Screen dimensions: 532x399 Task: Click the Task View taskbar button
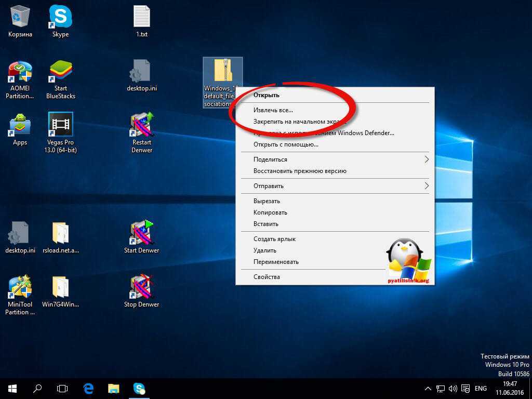click(62, 388)
